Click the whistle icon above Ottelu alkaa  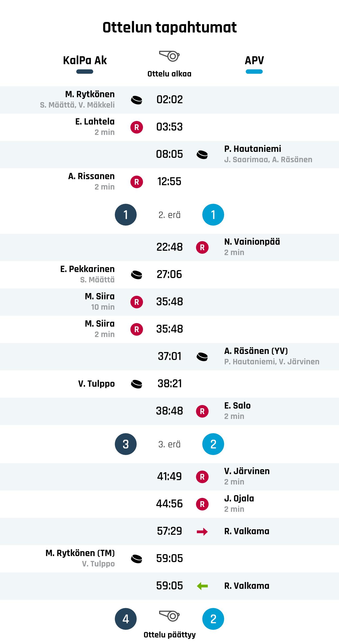point(169,56)
